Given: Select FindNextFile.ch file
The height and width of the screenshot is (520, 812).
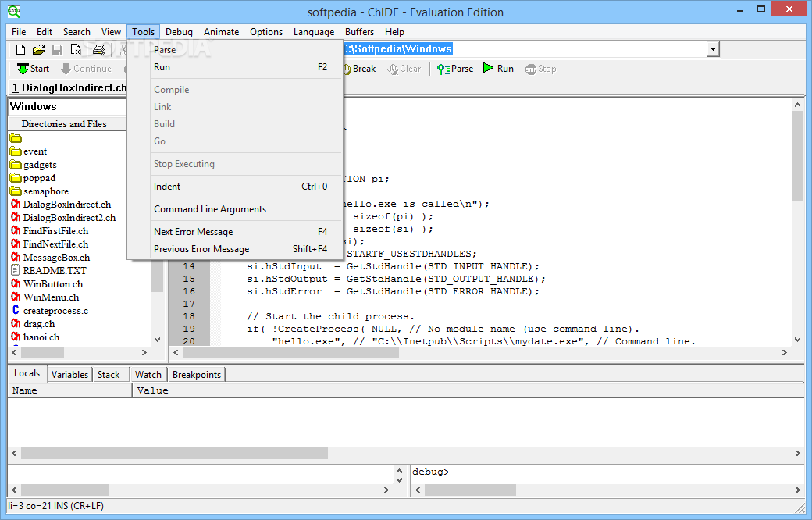Looking at the screenshot, I should (x=49, y=244).
